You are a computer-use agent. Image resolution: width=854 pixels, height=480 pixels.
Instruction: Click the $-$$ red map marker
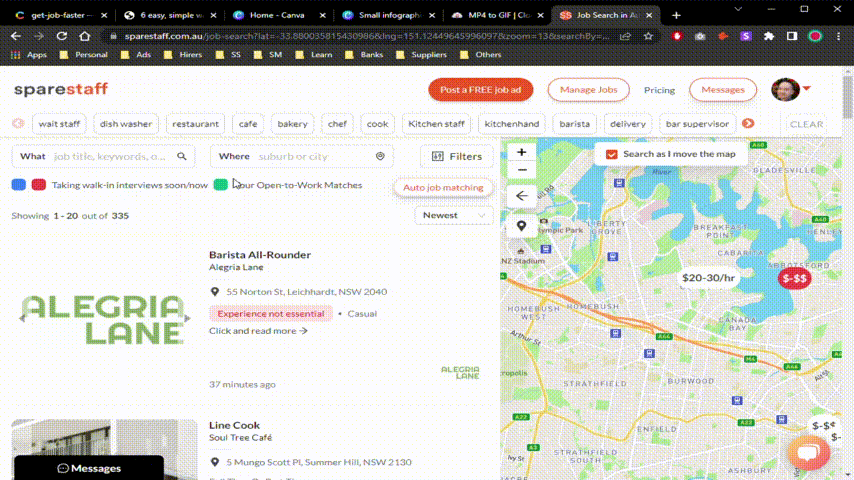pos(794,278)
